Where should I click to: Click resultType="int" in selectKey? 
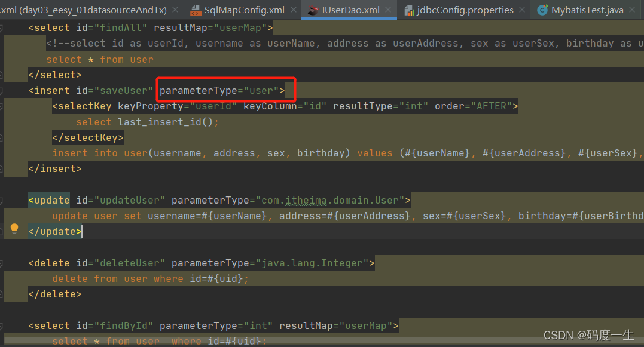[381, 106]
